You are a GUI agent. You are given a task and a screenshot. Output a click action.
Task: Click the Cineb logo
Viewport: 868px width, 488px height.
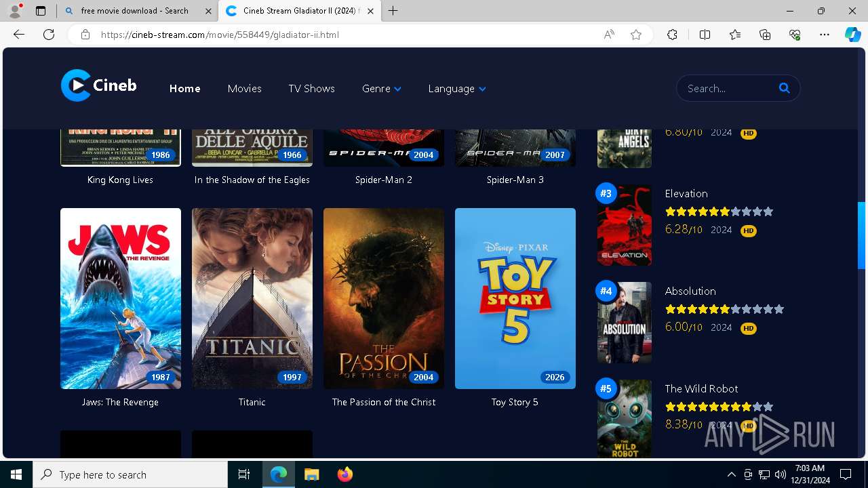pyautogui.click(x=99, y=85)
